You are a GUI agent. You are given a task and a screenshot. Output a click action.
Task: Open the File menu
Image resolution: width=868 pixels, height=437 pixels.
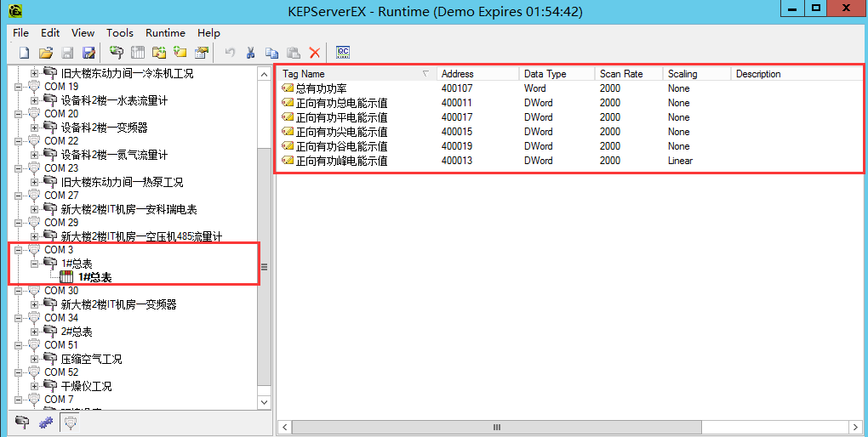[x=20, y=32]
